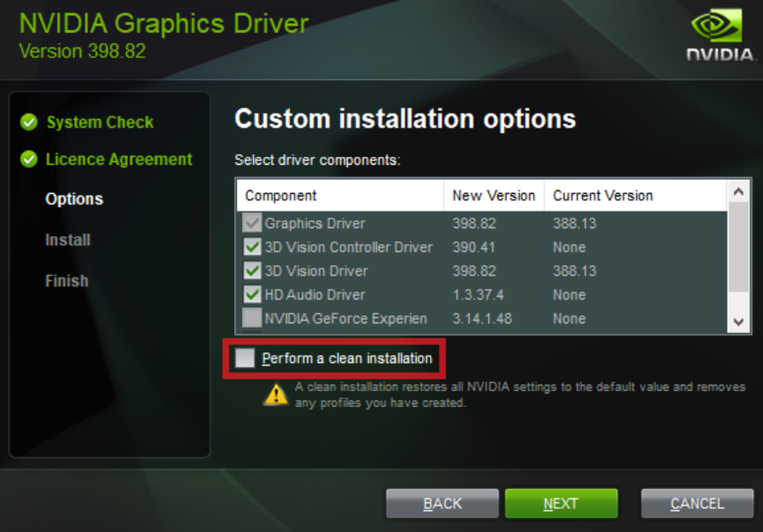763x532 pixels.
Task: Click the greyed Graphics Driver checkbox
Action: 252,223
